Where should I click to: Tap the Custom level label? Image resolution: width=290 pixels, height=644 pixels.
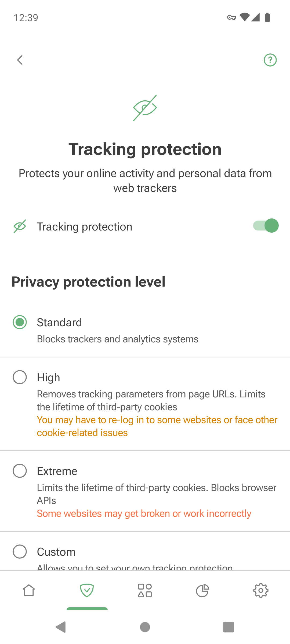pyautogui.click(x=56, y=552)
